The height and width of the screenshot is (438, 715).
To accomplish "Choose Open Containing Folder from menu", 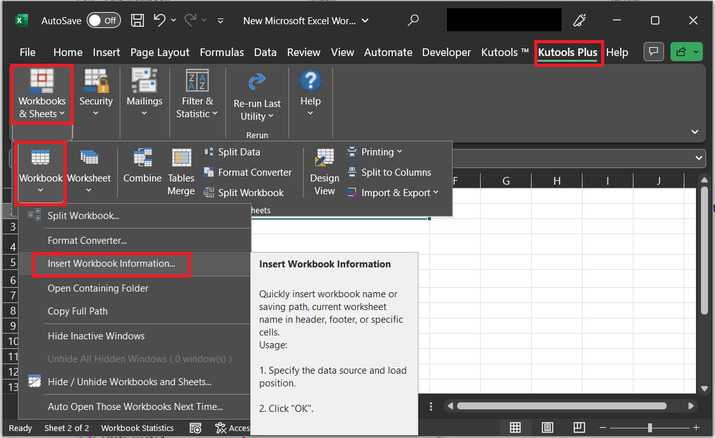I will click(x=98, y=288).
